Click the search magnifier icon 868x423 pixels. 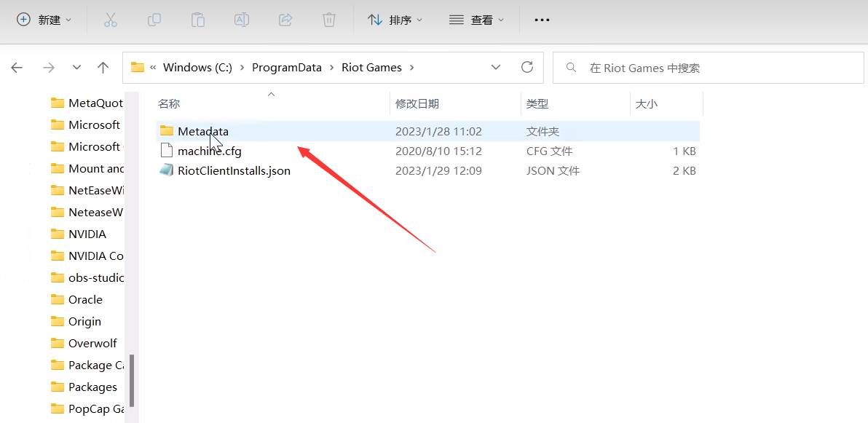coord(571,68)
